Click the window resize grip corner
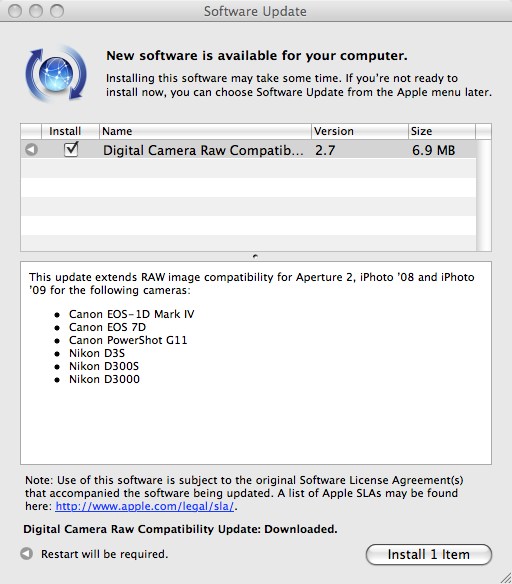Image resolution: width=512 pixels, height=584 pixels. pyautogui.click(x=506, y=578)
